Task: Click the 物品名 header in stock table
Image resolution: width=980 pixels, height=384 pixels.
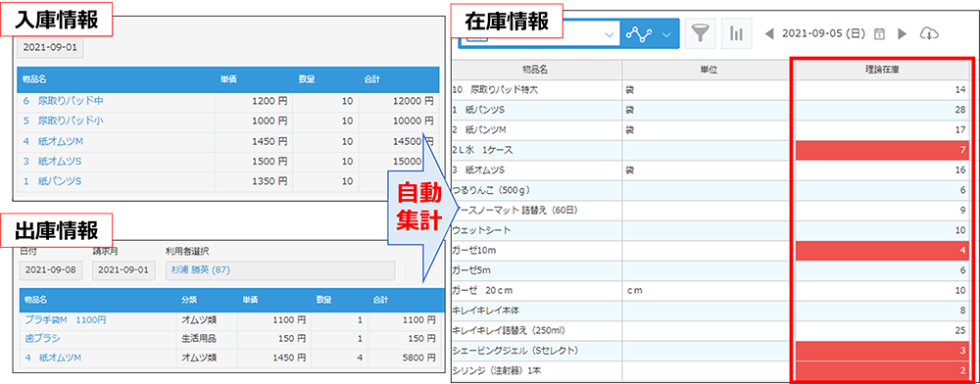Action: (x=536, y=71)
